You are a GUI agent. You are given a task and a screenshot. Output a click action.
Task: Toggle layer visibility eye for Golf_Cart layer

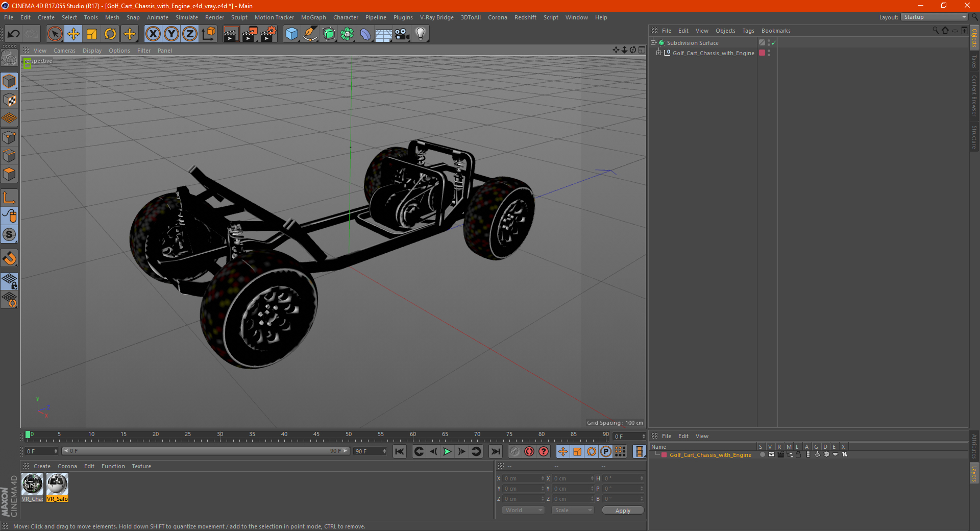[x=771, y=454]
